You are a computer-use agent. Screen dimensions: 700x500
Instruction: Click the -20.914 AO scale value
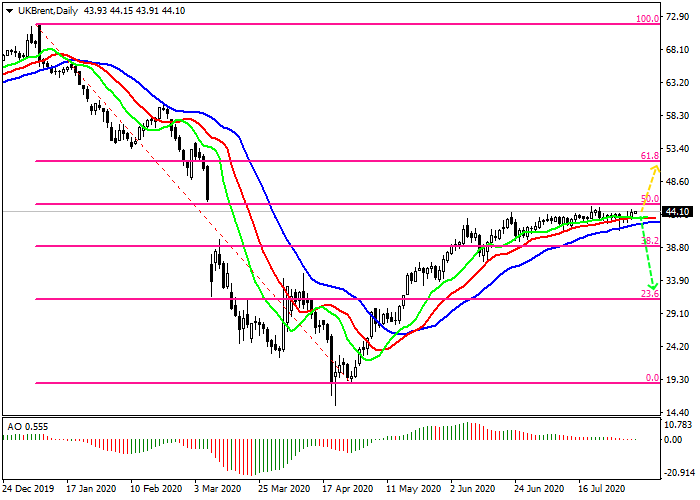point(679,473)
